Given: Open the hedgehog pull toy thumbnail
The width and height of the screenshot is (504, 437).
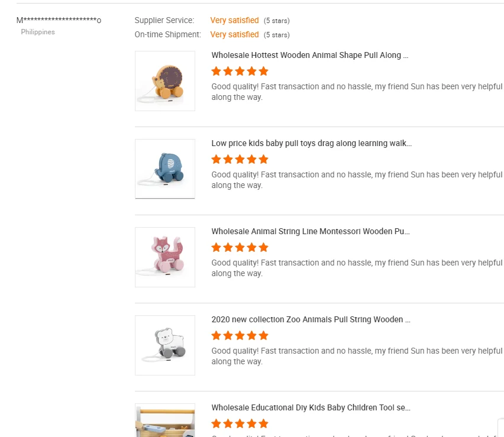Looking at the screenshot, I should 165,81.
